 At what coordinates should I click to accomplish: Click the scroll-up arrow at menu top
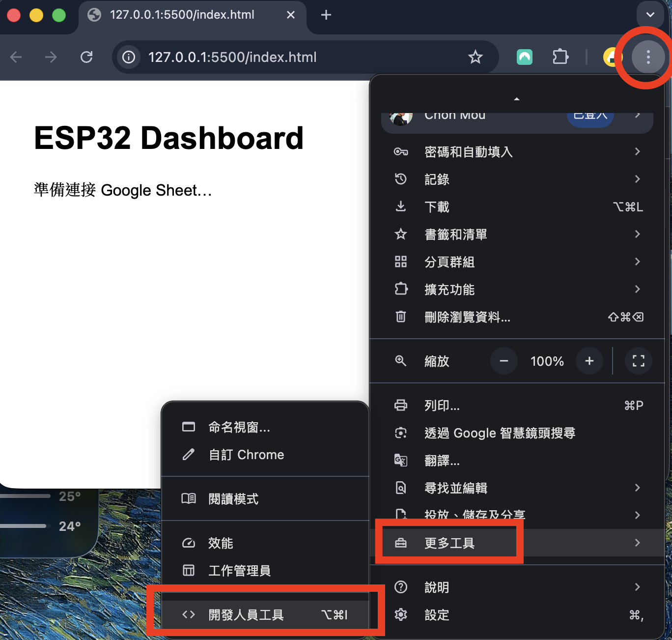point(517,99)
